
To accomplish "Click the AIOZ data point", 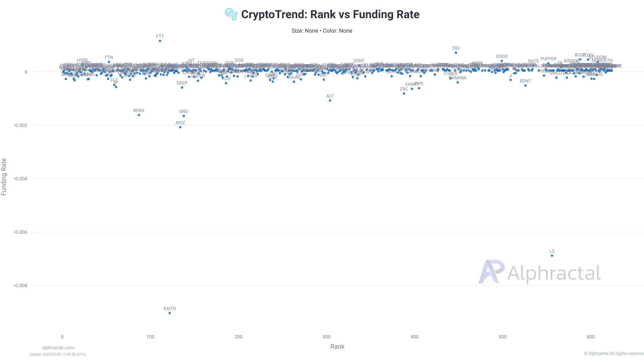I will pos(180,127).
